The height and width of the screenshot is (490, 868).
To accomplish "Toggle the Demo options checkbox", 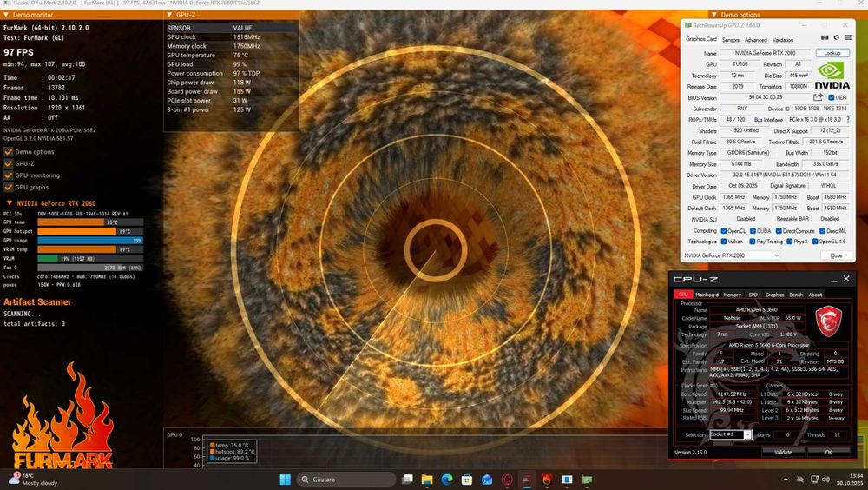I will [9, 152].
